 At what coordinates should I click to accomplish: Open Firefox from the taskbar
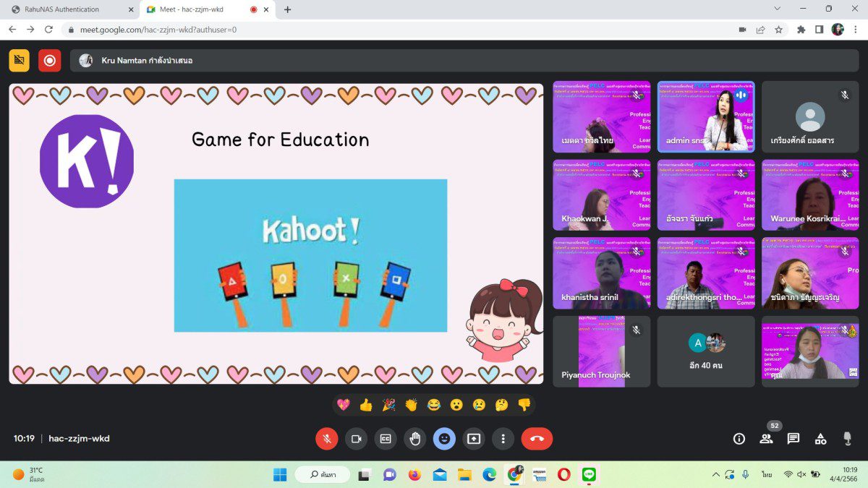pyautogui.click(x=414, y=475)
